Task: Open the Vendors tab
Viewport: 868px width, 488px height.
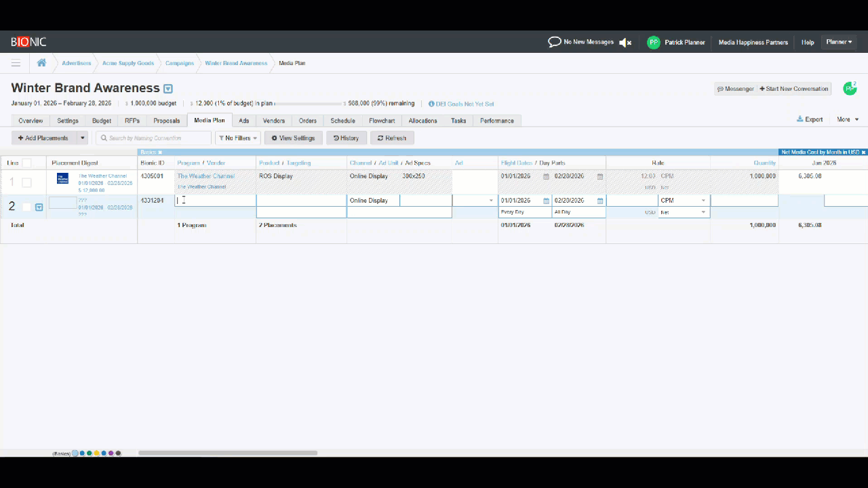Action: point(274,121)
